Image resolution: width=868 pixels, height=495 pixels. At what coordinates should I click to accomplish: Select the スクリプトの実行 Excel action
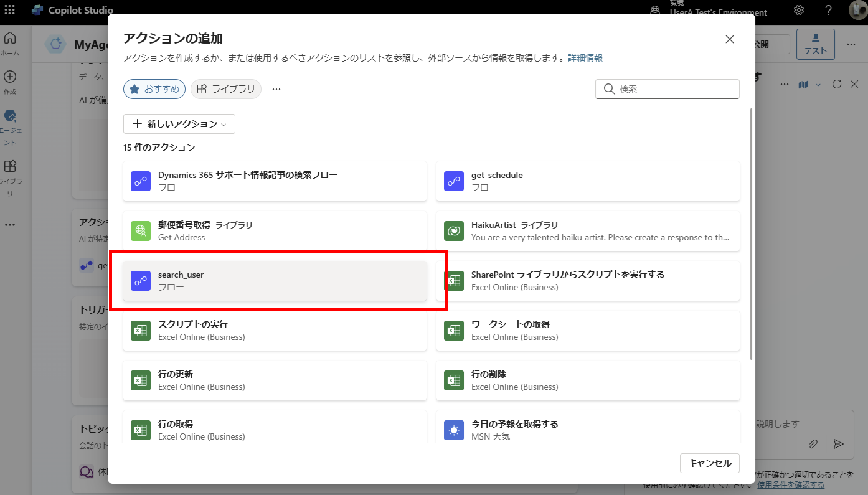[x=275, y=331]
